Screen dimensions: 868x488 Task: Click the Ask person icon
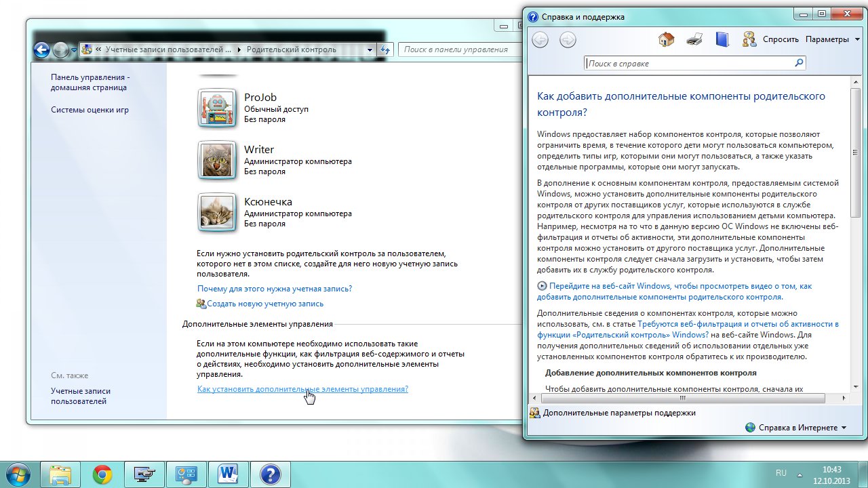click(749, 39)
